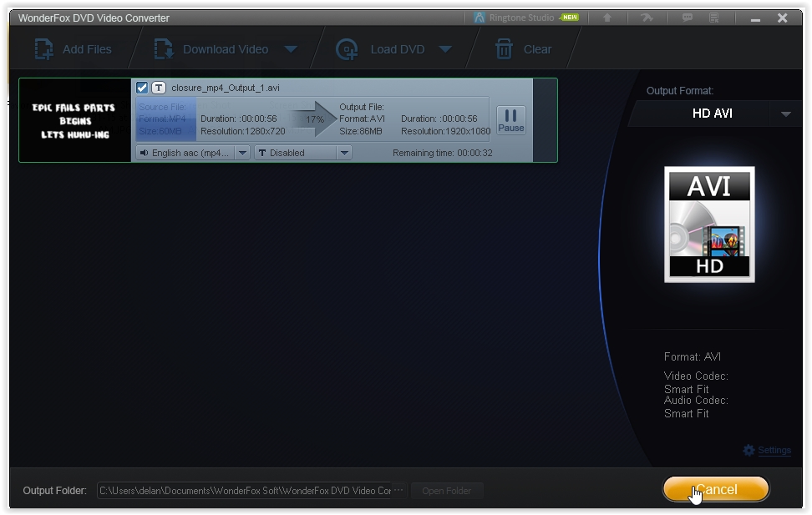This screenshot has width=812, height=515.
Task: Click the hammer tools icon in title bar
Action: (x=647, y=18)
